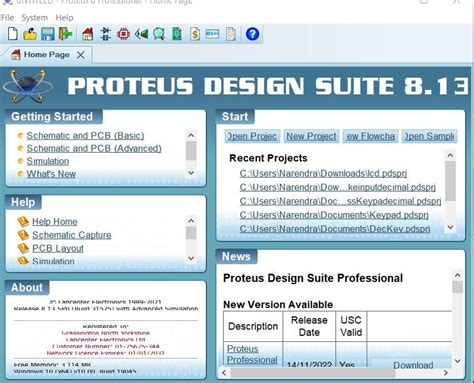Click the Release Date column header

click(309, 326)
